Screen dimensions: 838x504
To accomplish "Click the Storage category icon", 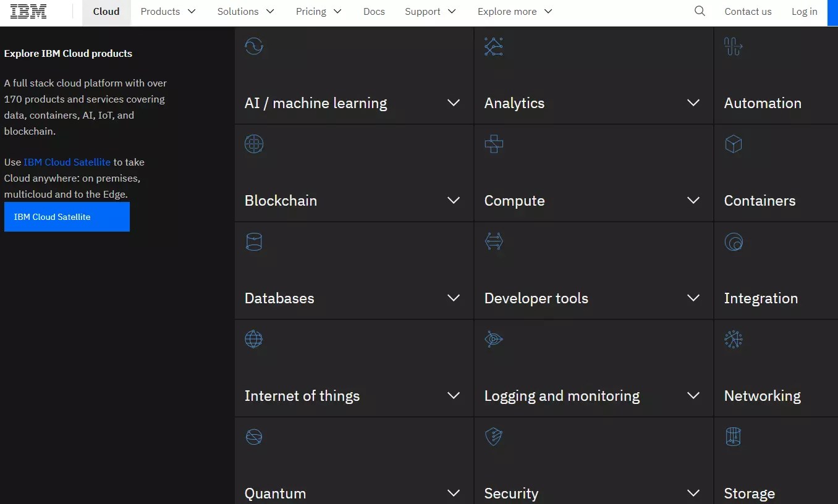I will 734,437.
